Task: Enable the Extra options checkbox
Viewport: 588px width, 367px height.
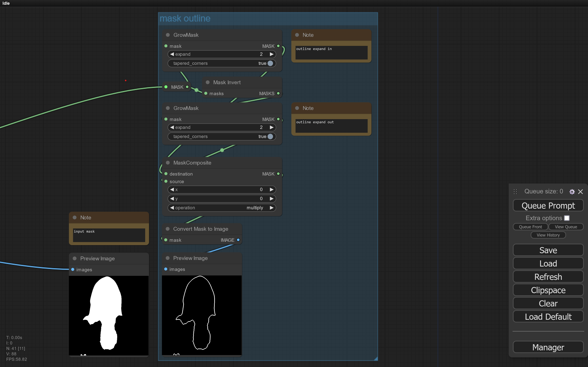Action: [567, 218]
